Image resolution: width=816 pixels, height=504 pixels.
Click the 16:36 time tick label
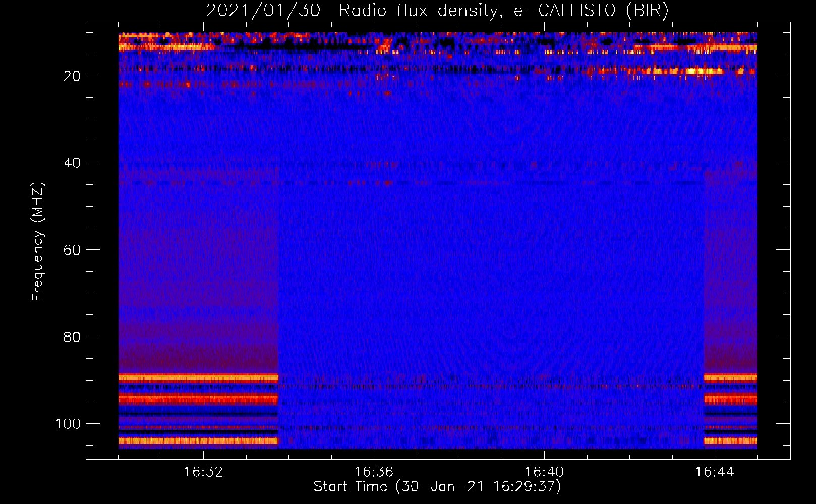[374, 472]
